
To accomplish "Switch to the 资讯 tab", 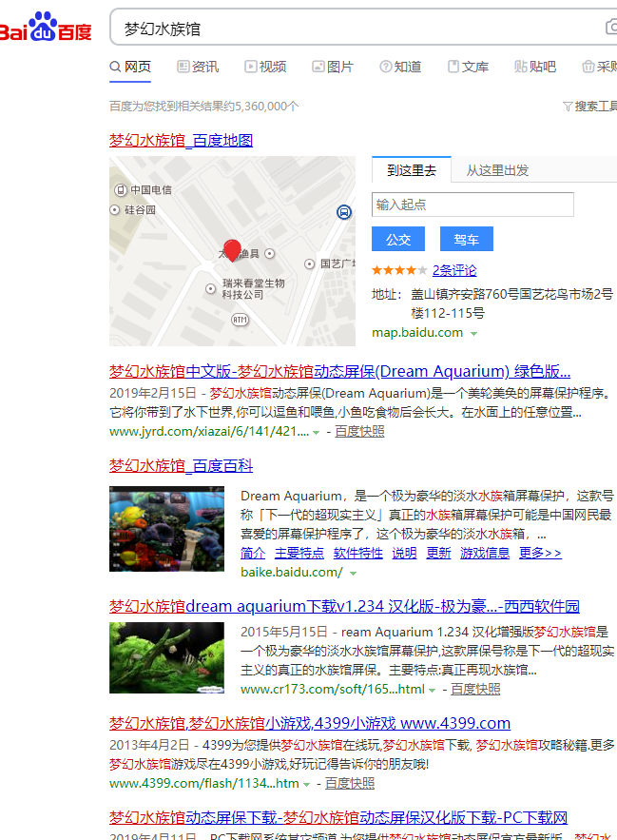I will pyautogui.click(x=198, y=67).
